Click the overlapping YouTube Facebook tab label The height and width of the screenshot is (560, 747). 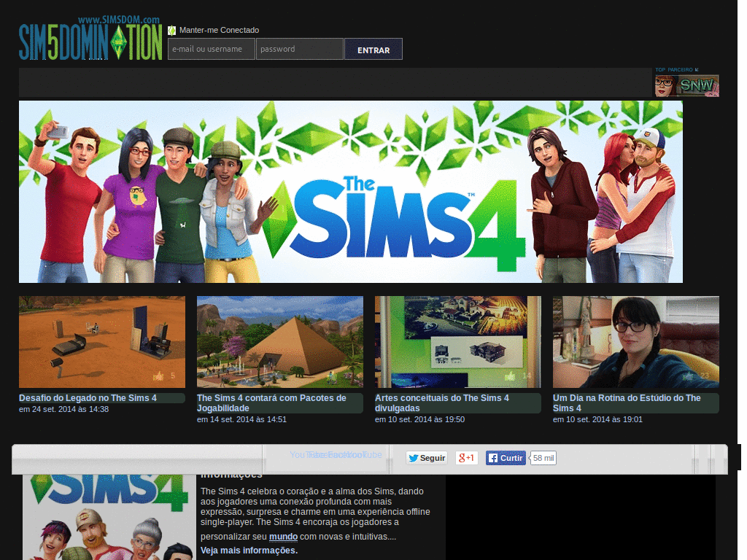tap(336, 455)
